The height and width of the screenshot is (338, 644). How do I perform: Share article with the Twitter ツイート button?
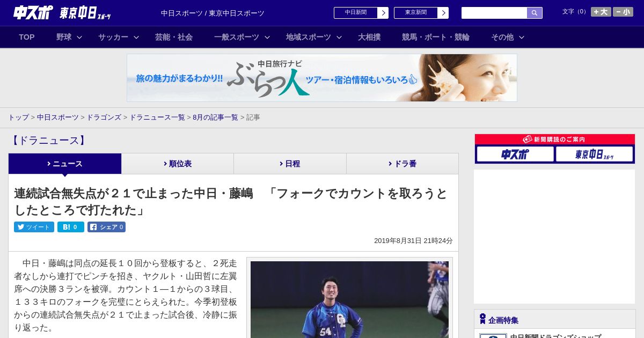coord(34,227)
